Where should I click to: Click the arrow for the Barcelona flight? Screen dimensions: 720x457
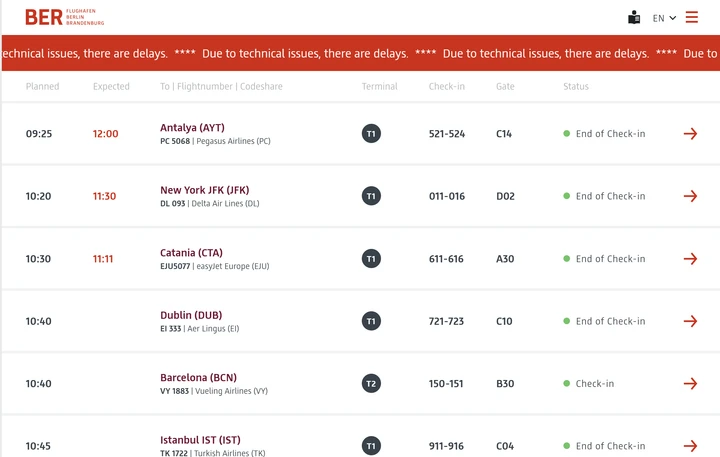click(690, 384)
